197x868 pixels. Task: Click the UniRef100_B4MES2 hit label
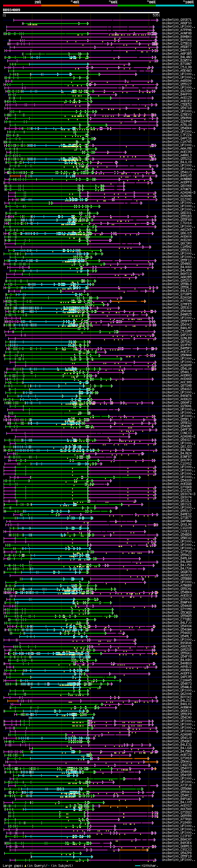[x=177, y=514]
